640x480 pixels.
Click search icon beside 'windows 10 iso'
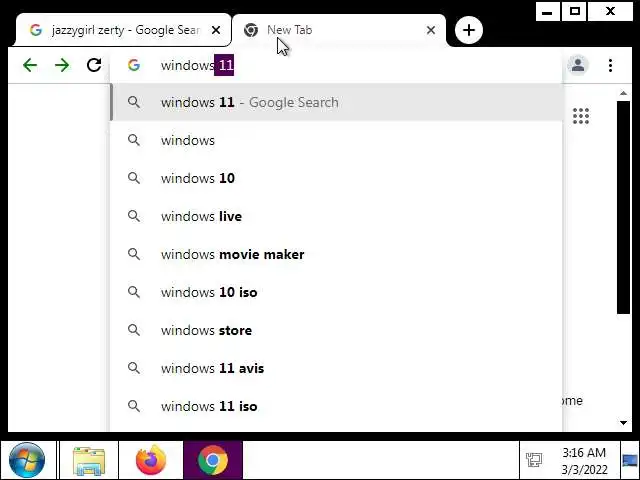(134, 292)
